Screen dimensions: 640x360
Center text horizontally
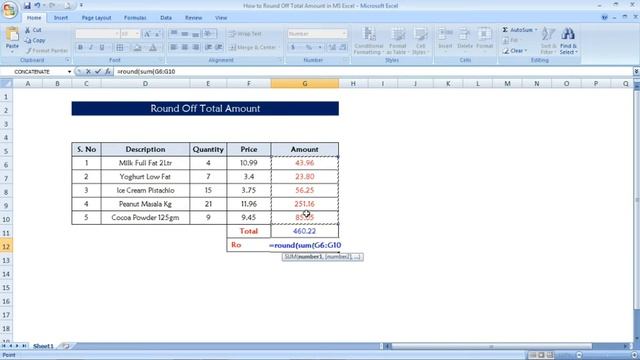[184, 47]
